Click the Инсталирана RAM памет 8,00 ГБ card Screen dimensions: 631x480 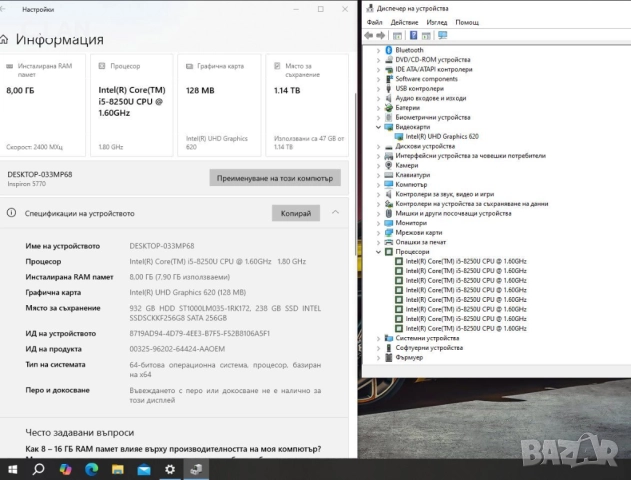click(x=42, y=105)
